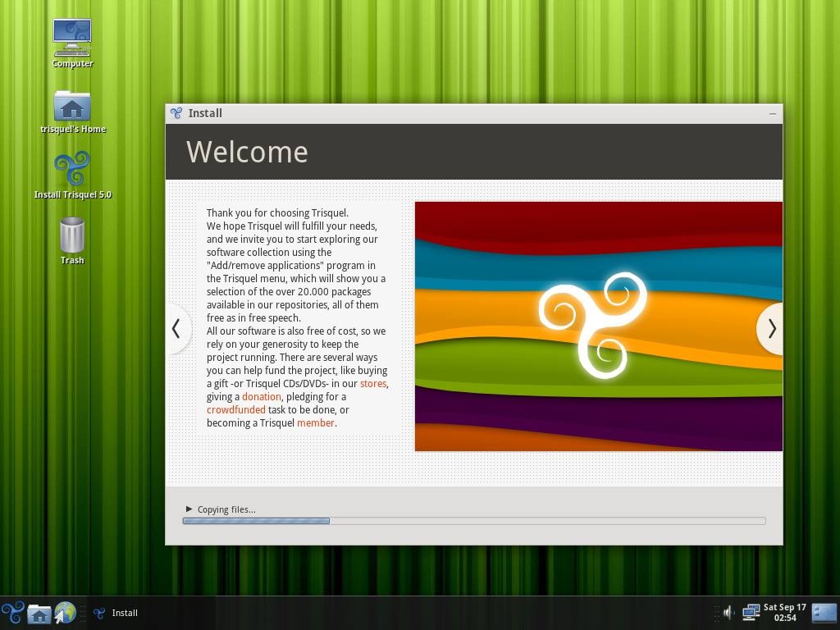Click "Thank you for choosing Trisquel." text
Viewport: 840px width, 630px height.
pos(277,212)
